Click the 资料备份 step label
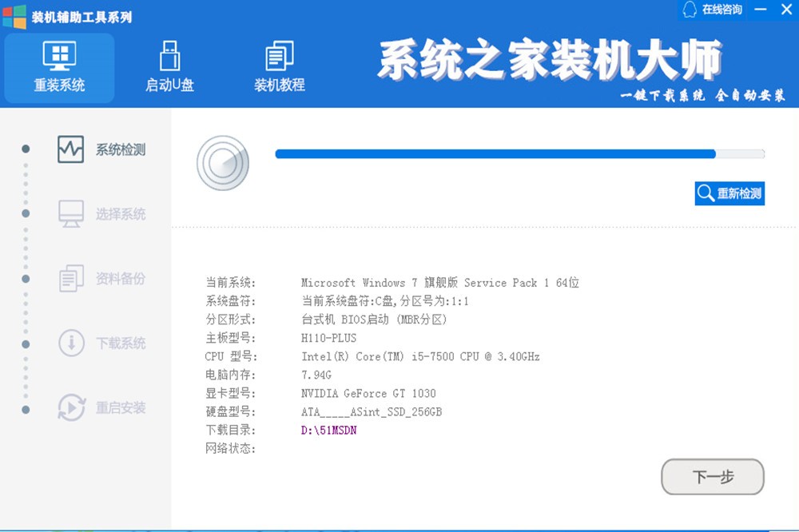Image resolution: width=799 pixels, height=532 pixels. pyautogui.click(x=121, y=279)
